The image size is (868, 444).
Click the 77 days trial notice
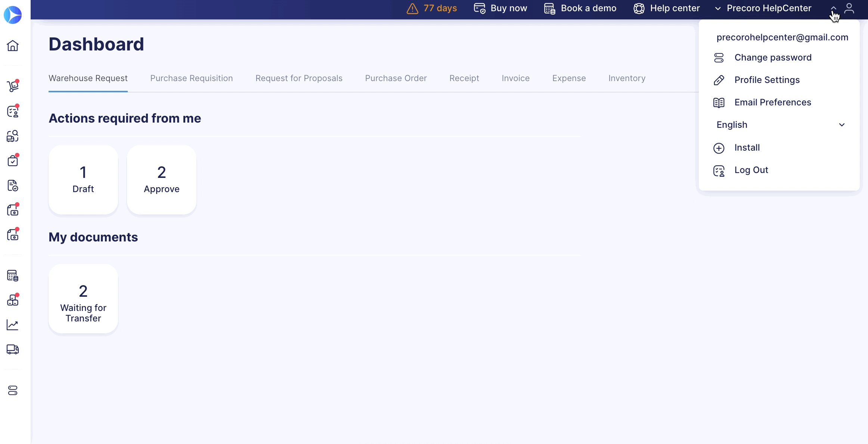coord(440,8)
